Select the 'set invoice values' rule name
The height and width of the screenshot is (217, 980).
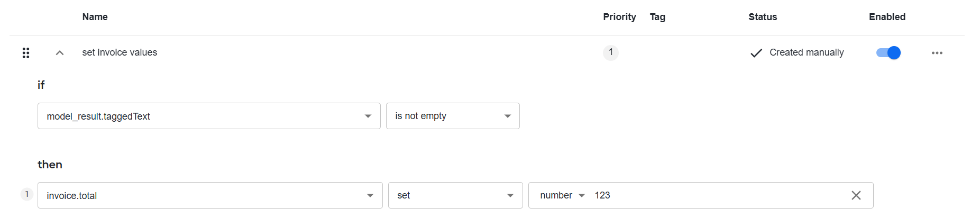tap(120, 52)
